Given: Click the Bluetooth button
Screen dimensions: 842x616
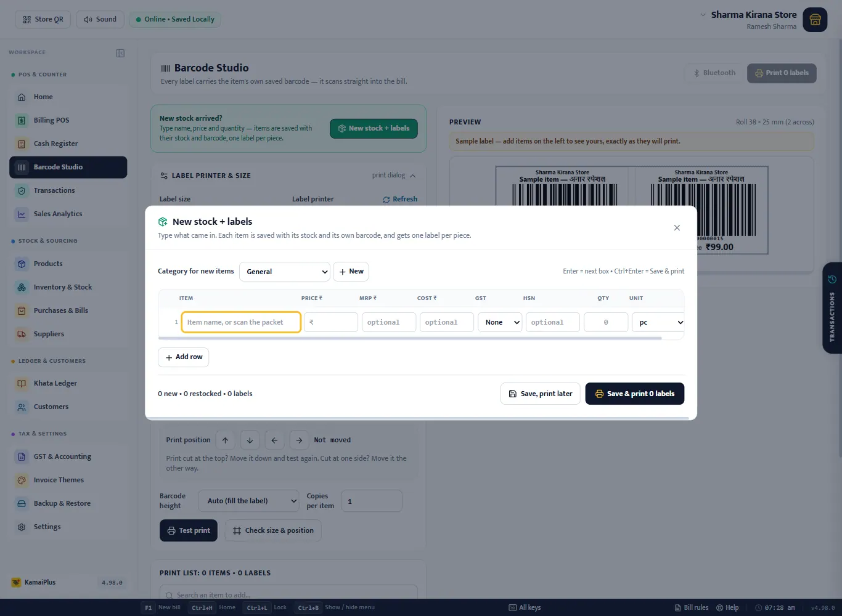Looking at the screenshot, I should pos(714,73).
